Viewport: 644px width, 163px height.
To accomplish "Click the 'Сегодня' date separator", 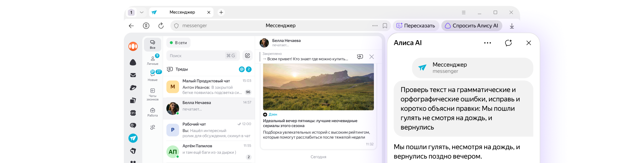I will (x=318, y=157).
